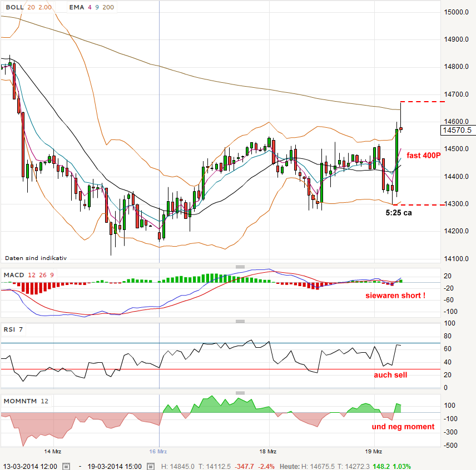Click the 14300.0 price axis label

457,204
